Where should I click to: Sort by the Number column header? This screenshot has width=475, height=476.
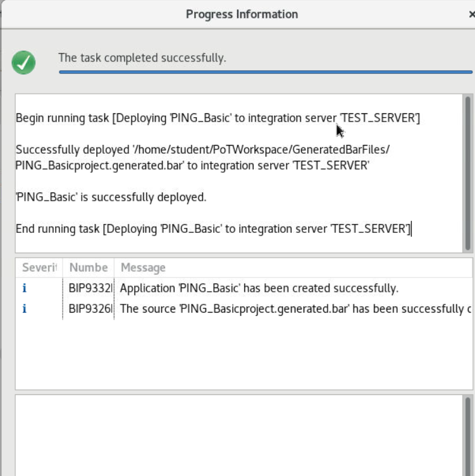click(x=88, y=268)
